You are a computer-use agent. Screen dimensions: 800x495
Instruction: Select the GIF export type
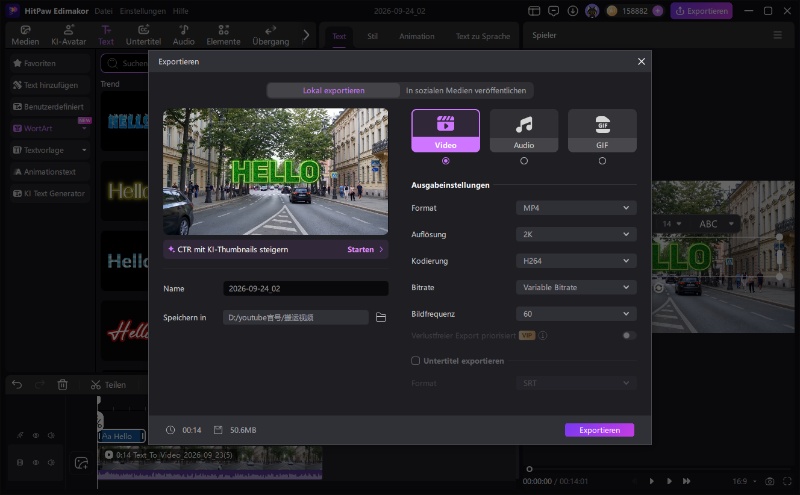[602, 131]
